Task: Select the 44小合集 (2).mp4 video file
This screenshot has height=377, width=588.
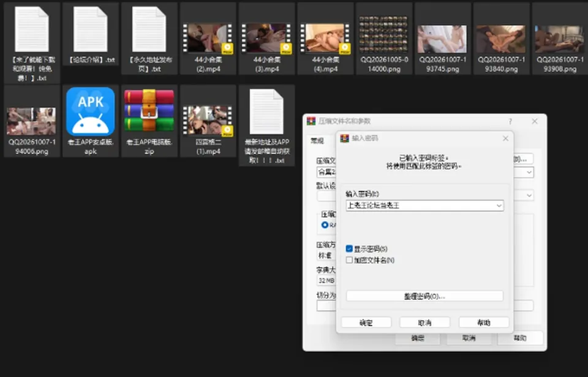Action: point(208,38)
